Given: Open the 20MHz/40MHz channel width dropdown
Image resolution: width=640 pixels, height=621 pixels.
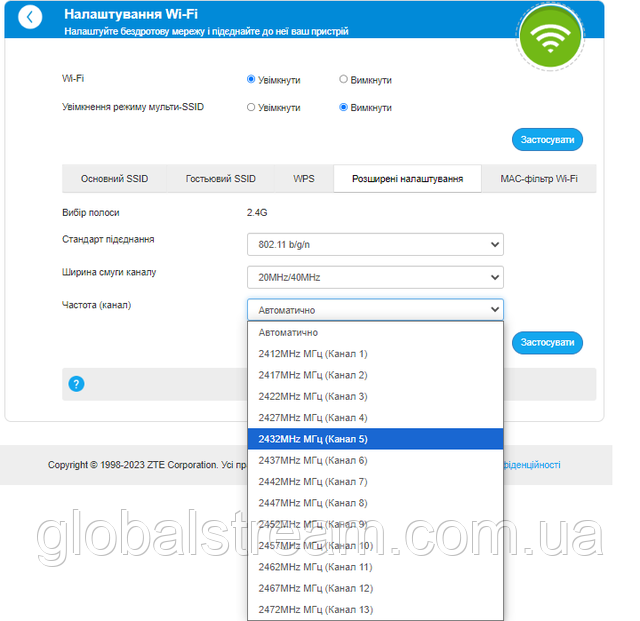Looking at the screenshot, I should (x=375, y=277).
